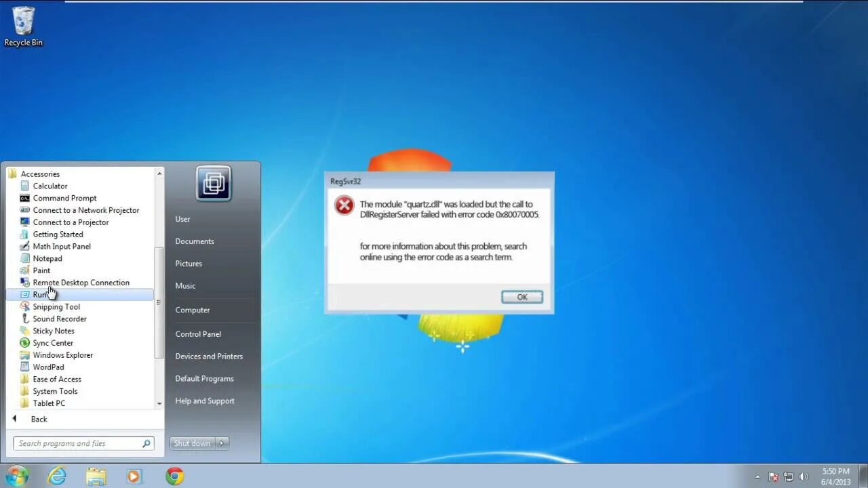Click the Connect to a Network Projector icon

click(25, 210)
